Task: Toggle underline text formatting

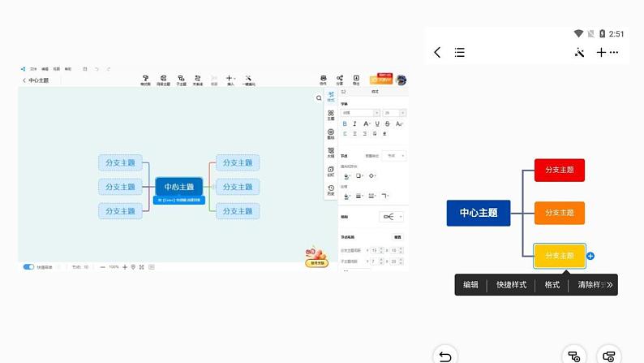Action: pyautogui.click(x=377, y=123)
